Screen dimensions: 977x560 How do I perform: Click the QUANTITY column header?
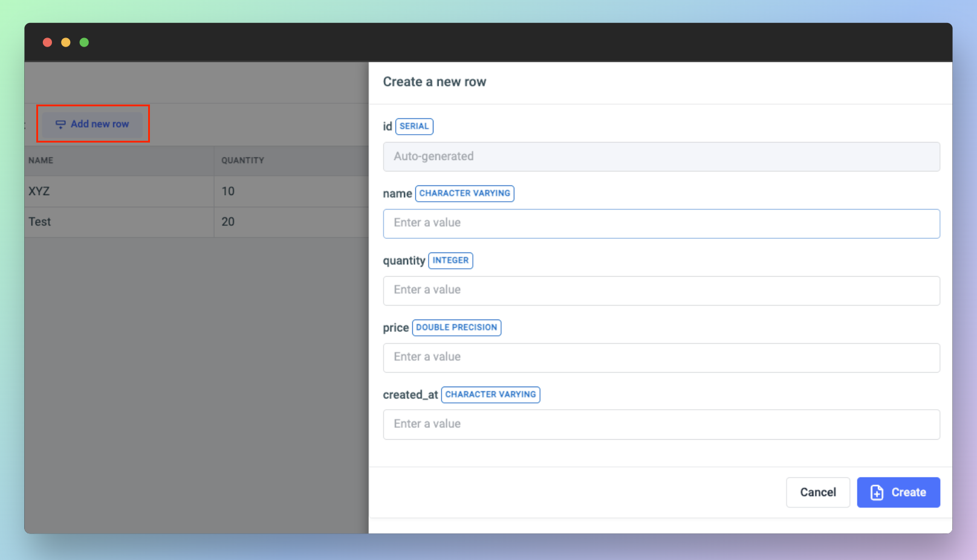pos(242,161)
